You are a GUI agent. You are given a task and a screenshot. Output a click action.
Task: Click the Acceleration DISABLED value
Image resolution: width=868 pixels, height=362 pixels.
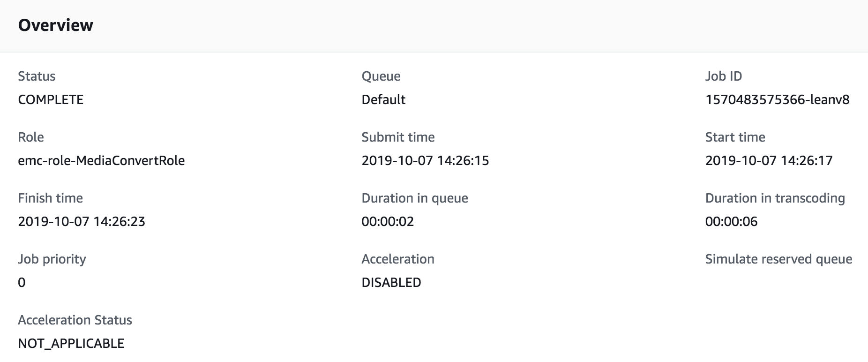(391, 282)
